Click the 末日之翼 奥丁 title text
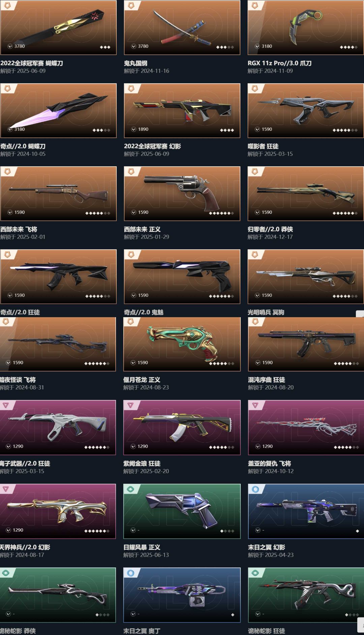The image size is (364, 635). coord(142,631)
